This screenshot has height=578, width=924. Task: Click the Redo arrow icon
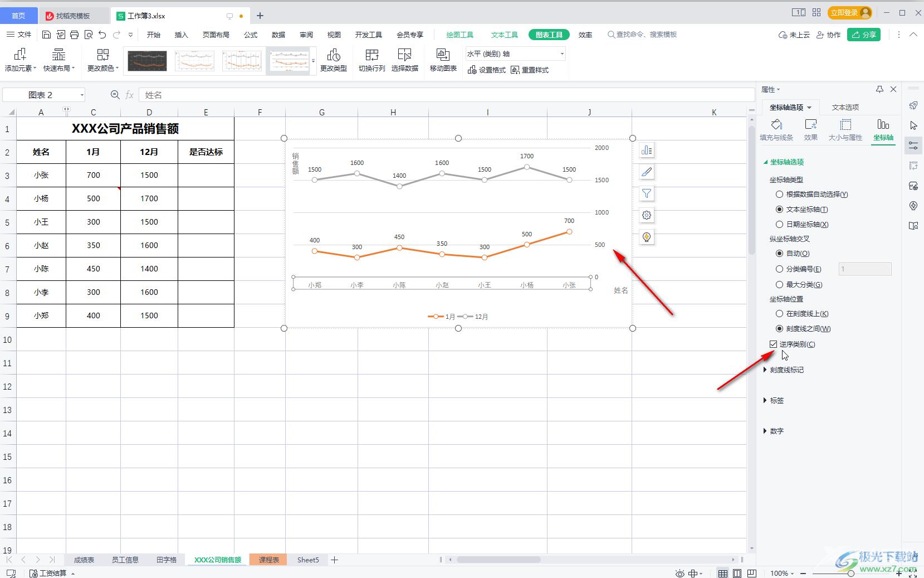point(116,35)
